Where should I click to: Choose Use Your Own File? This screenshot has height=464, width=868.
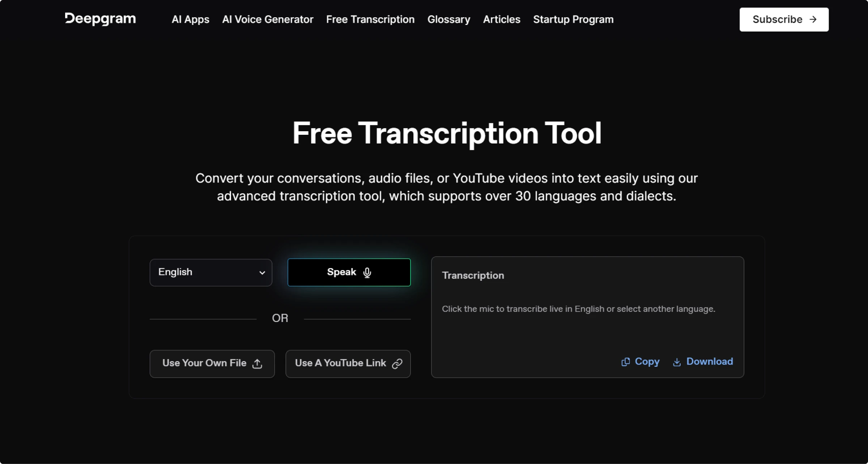tap(212, 364)
